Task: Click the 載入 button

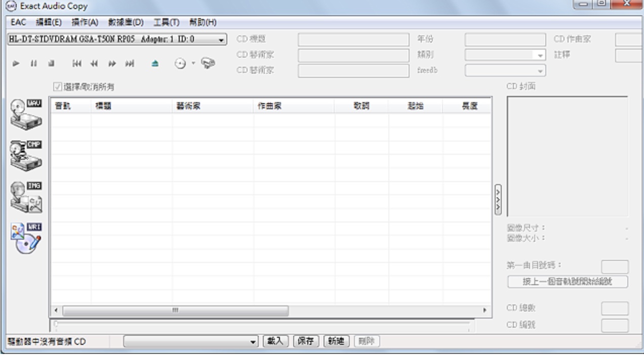Action: [277, 341]
